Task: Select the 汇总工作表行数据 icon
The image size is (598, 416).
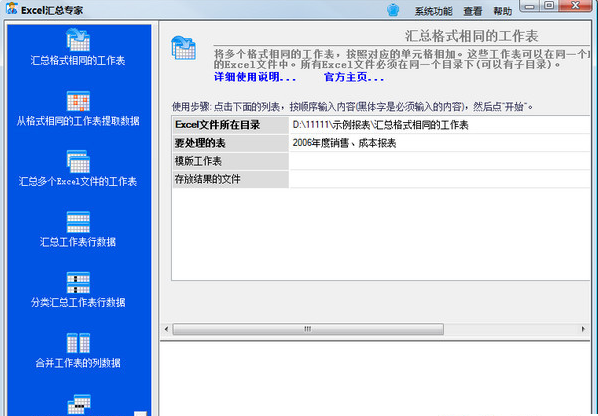Action: click(x=78, y=222)
